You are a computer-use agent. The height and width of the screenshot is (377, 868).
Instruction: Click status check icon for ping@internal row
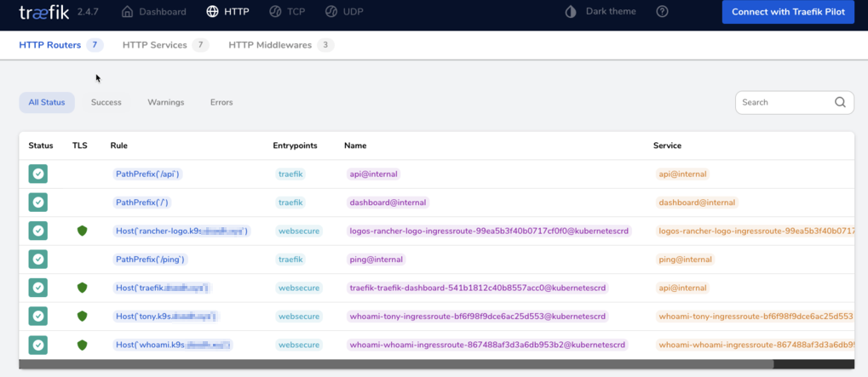pos(38,260)
